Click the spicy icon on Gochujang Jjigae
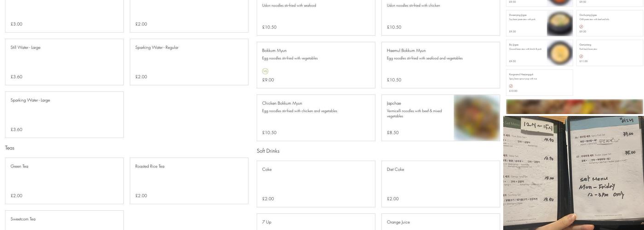644x230 pixels. [581, 27]
